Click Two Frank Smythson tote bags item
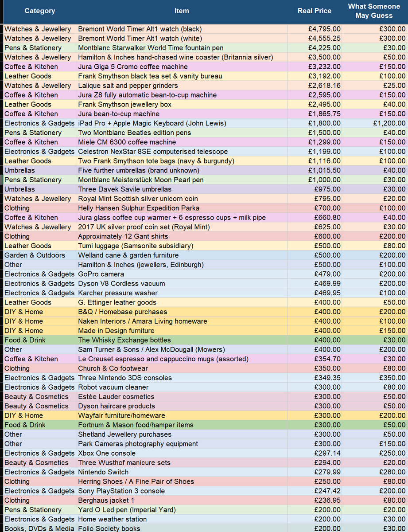This screenshot has width=408, height=532. 182,161
